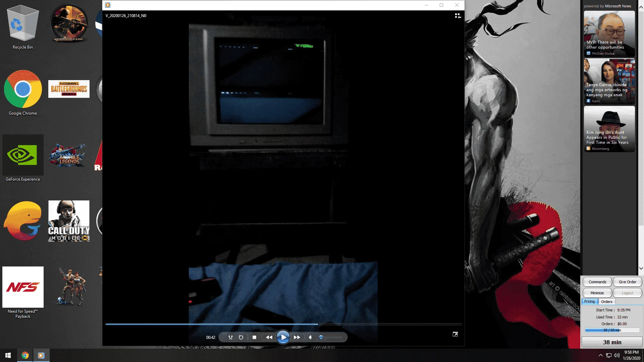Fast forward with the next button
644x362 pixels.
pos(297,338)
